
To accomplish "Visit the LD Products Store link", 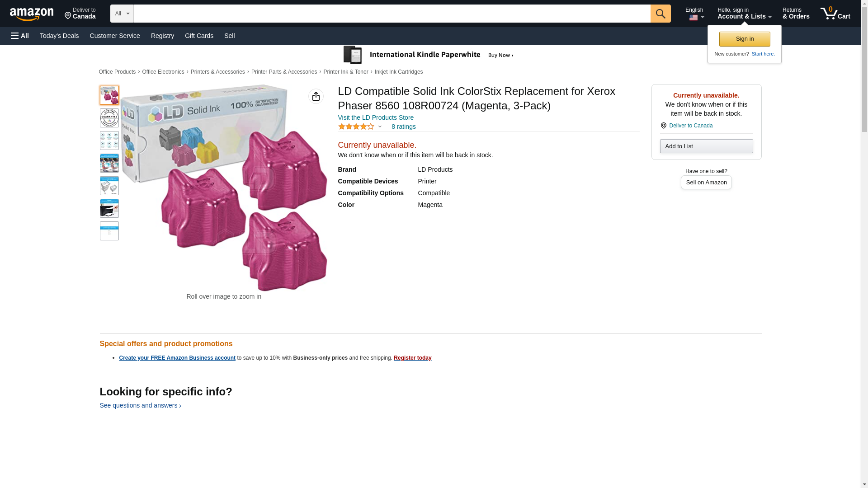I will pyautogui.click(x=376, y=117).
